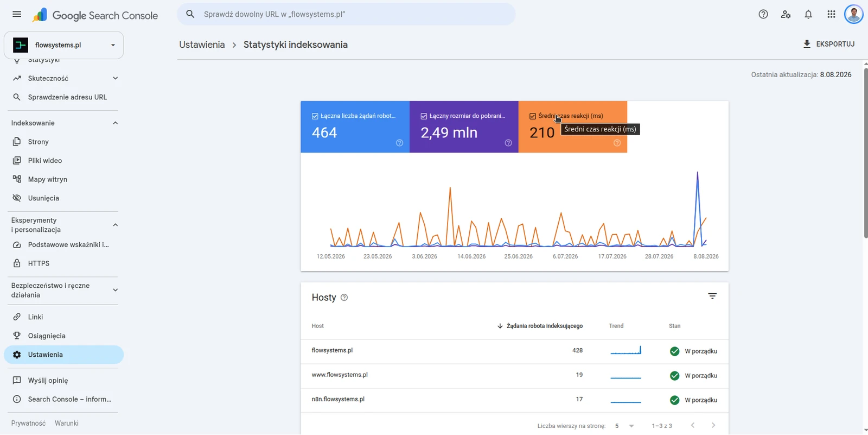
Task: Expand the Skuteczność section chevron
Action: (x=115, y=78)
